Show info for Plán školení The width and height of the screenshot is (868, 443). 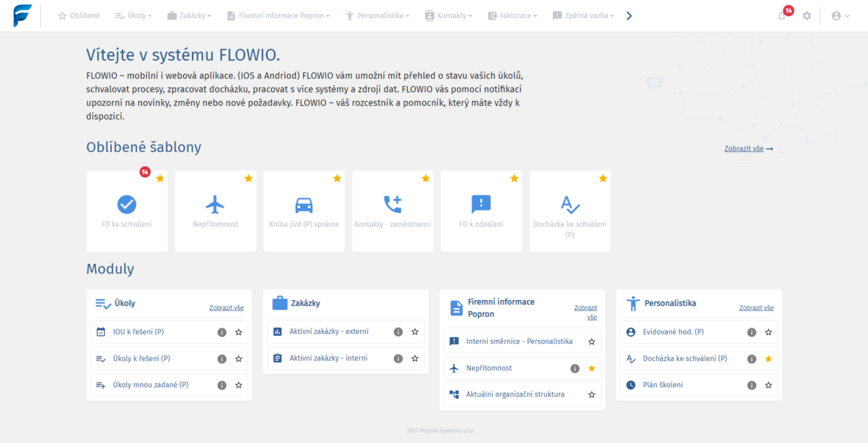[751, 385]
